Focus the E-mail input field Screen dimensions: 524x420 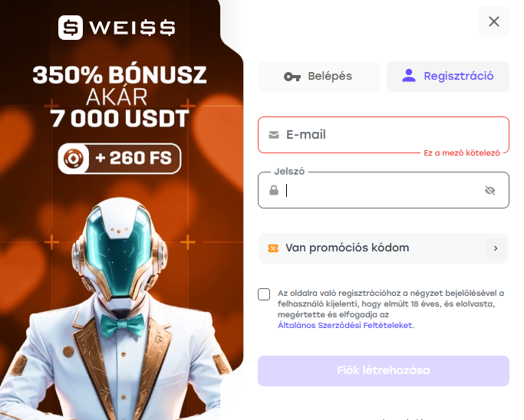pos(384,135)
